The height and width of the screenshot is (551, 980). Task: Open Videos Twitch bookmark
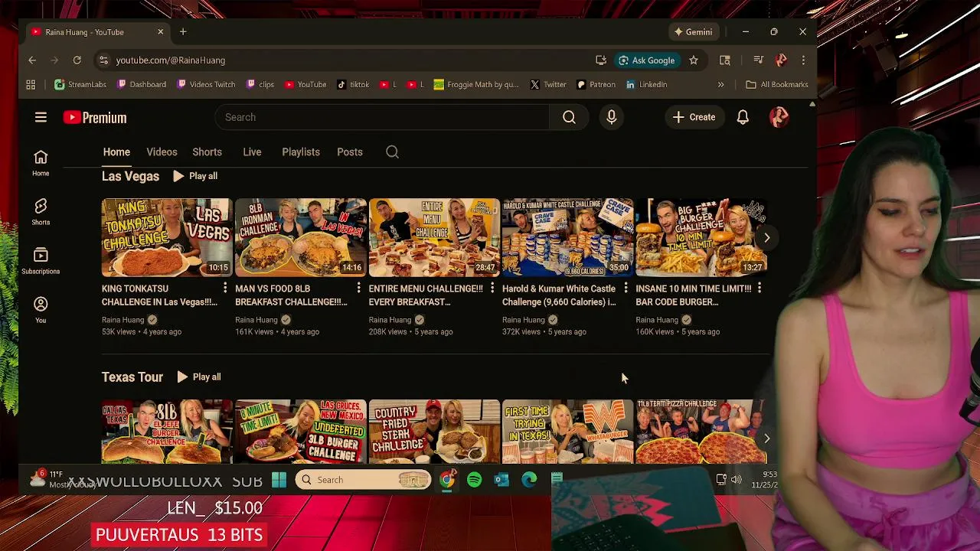click(206, 84)
